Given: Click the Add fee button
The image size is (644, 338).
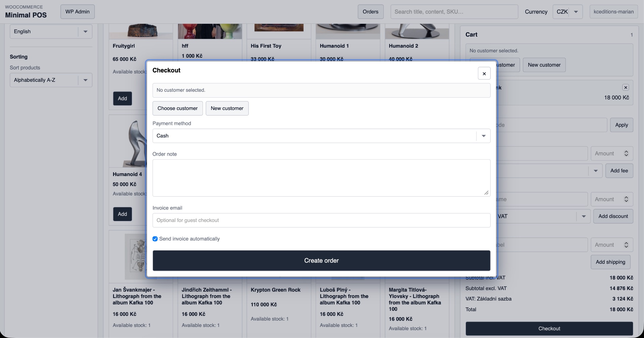Looking at the screenshot, I should [619, 171].
